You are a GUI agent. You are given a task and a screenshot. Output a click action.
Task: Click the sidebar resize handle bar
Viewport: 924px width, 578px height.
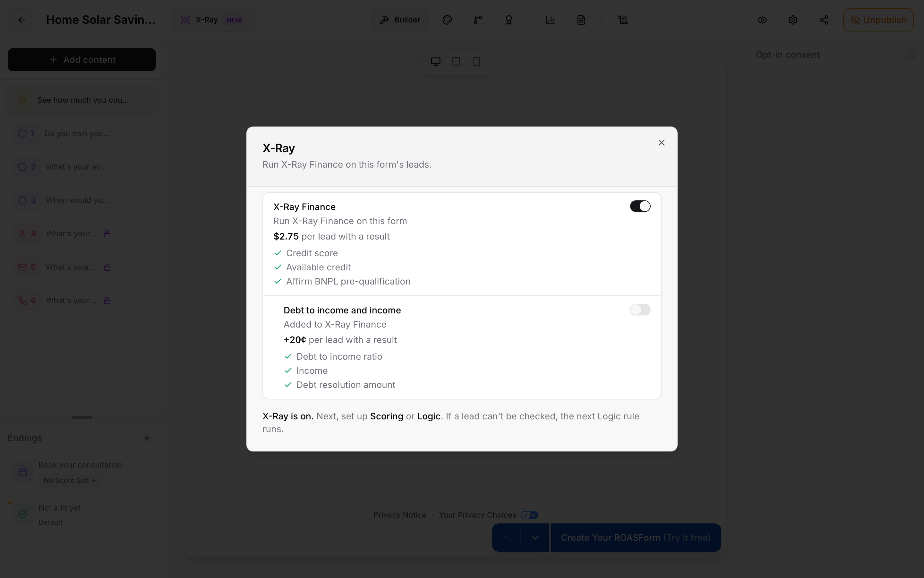[82, 417]
